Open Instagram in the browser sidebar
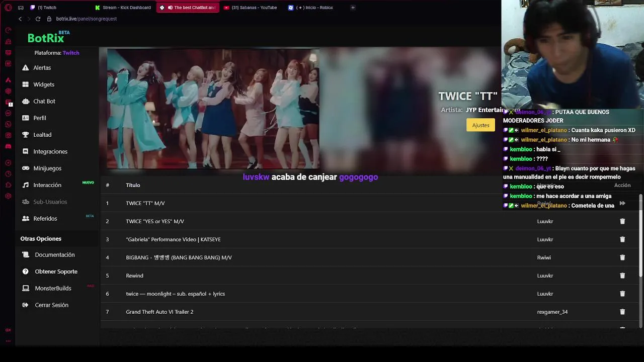Screen dimensions: 644x362 coord(8,135)
